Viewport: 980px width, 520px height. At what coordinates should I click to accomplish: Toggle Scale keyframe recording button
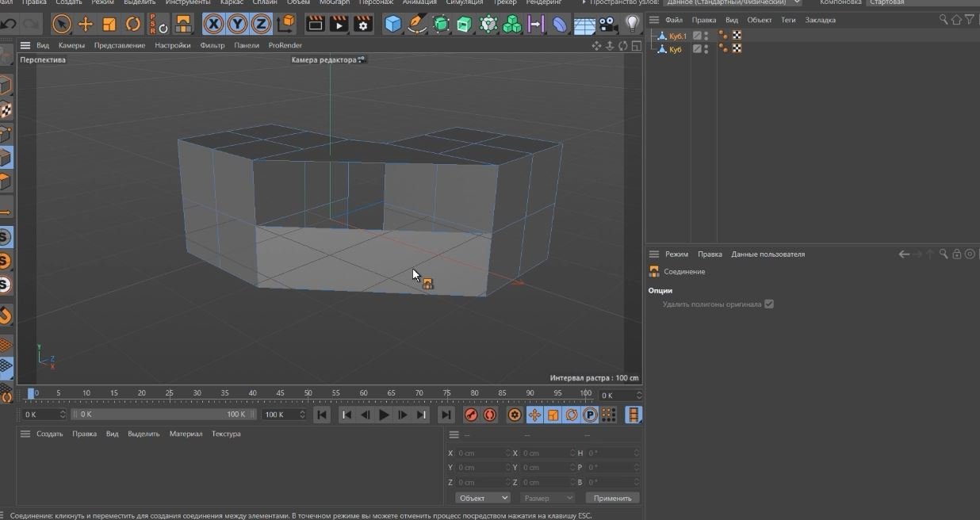coord(553,415)
